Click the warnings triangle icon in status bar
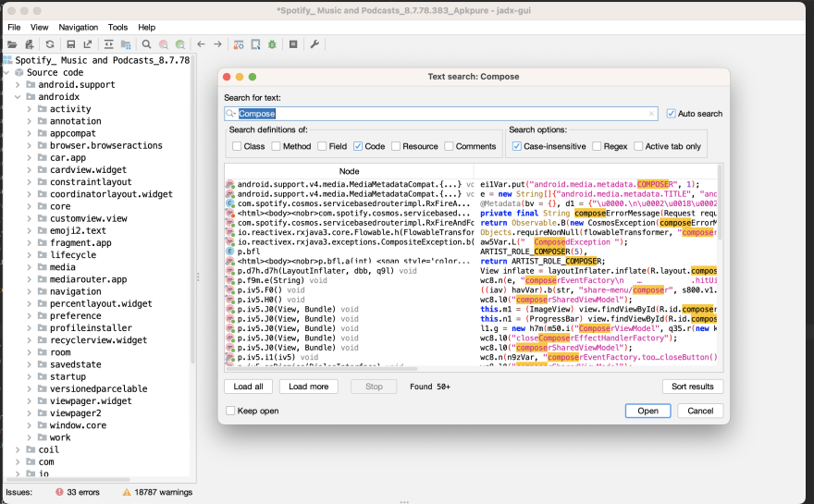Viewport: 814px width, 504px height. coord(127,492)
